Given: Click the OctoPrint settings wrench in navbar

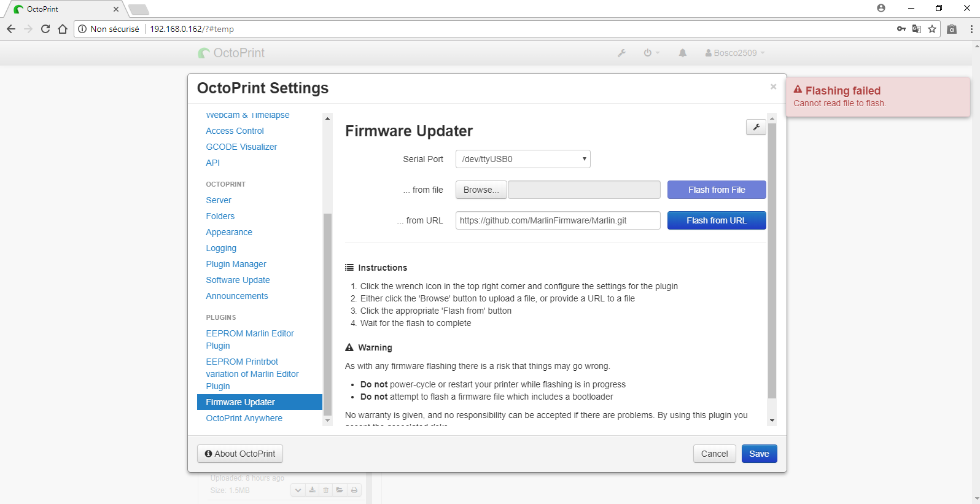Looking at the screenshot, I should 621,53.
